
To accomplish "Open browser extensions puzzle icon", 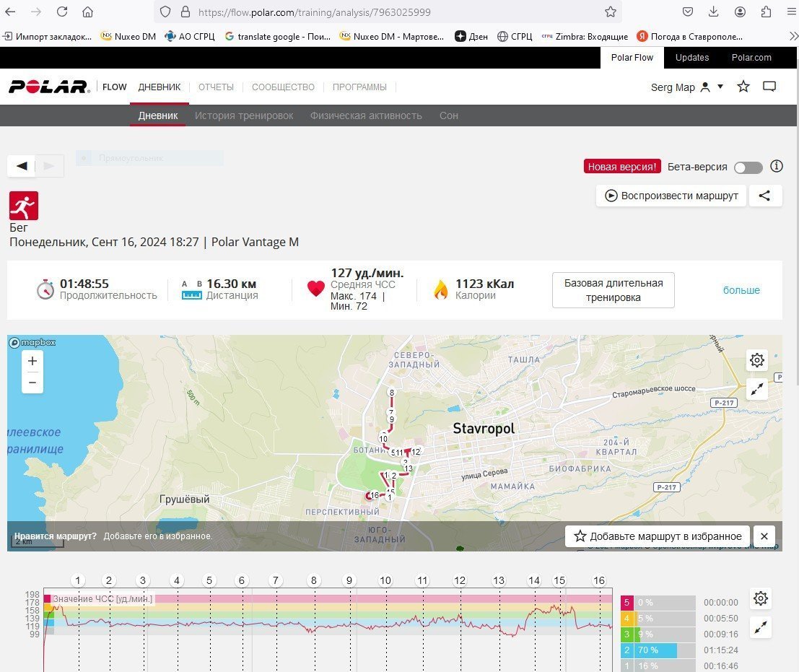I will tap(766, 12).
